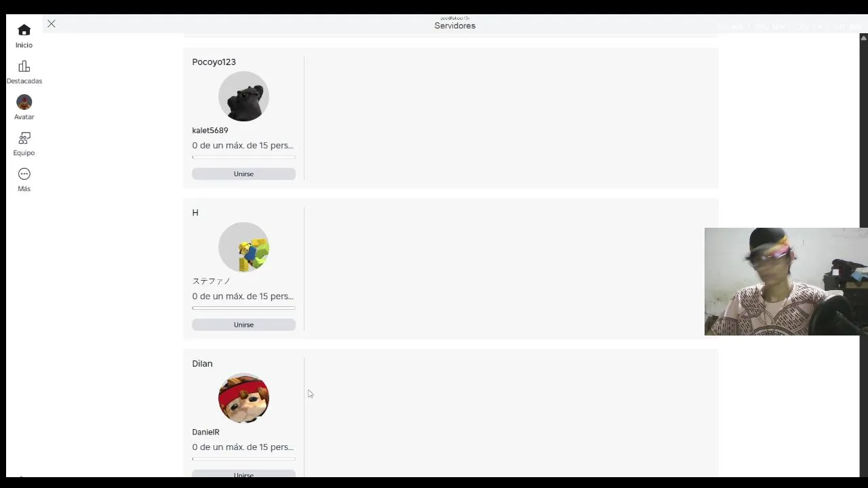This screenshot has height=488, width=868.
Task: Open Equipo icon in sidebar
Action: [x=24, y=138]
